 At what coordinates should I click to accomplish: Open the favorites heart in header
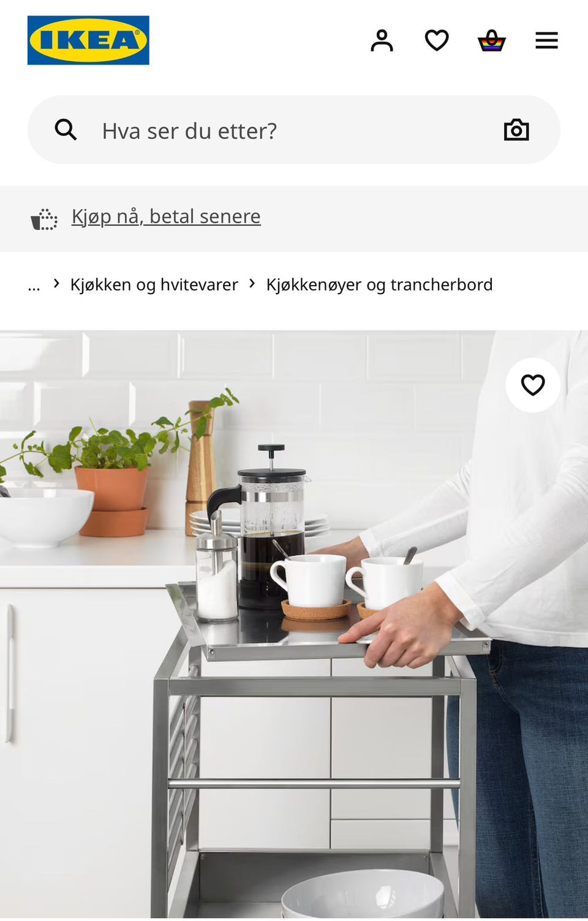coord(437,40)
